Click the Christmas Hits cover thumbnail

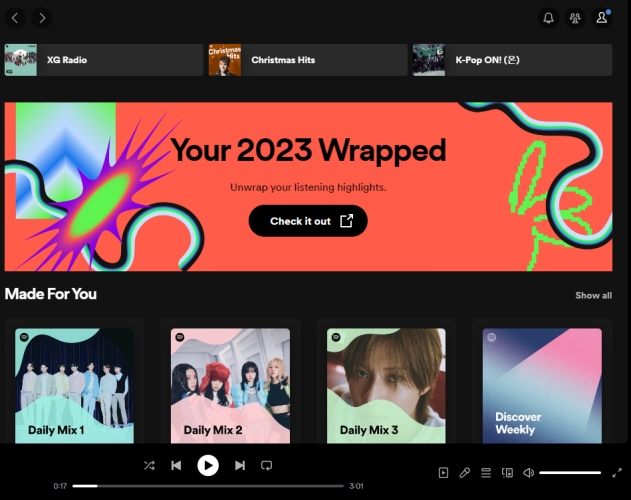click(x=225, y=60)
